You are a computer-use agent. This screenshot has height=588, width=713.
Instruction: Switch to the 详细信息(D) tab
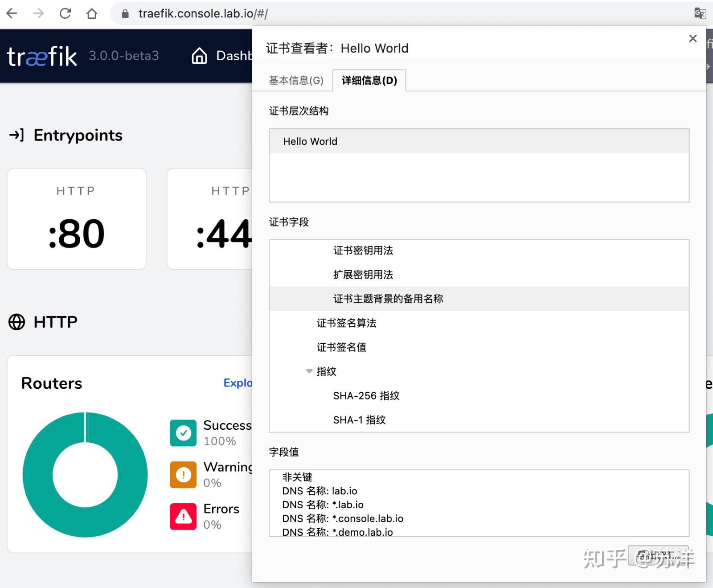point(369,80)
